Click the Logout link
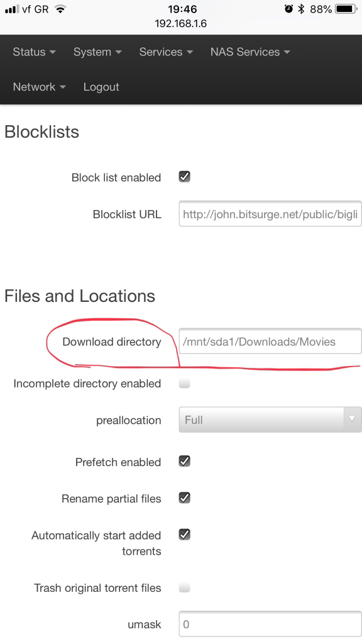Viewport: 362px width, 644px height. (x=101, y=87)
